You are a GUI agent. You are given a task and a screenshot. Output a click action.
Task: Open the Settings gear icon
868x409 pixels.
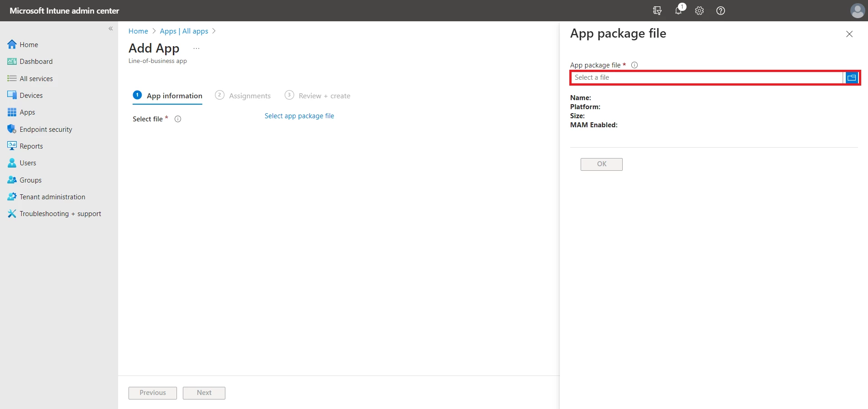(x=700, y=10)
